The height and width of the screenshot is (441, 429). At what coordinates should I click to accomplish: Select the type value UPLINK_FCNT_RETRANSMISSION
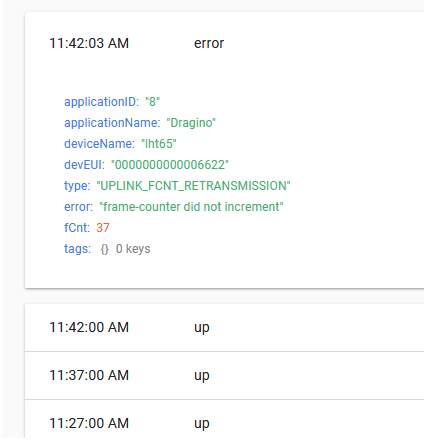tap(193, 186)
